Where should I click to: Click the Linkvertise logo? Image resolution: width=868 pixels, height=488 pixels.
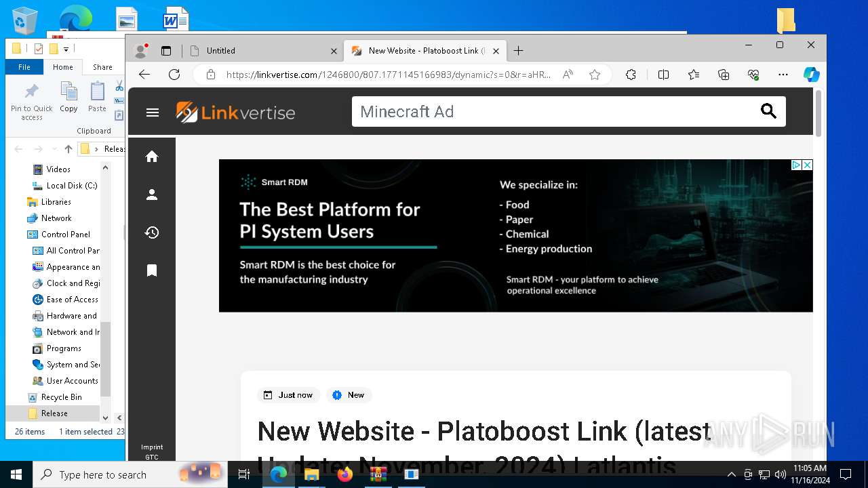235,113
